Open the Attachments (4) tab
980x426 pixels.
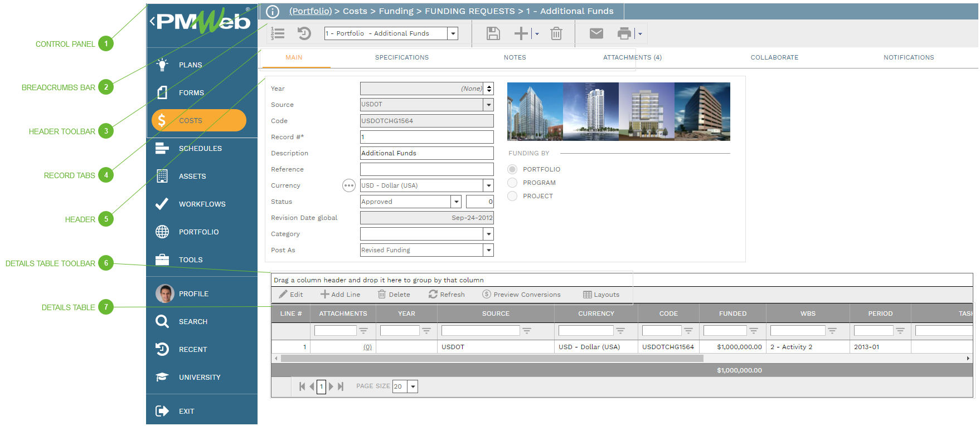point(632,57)
